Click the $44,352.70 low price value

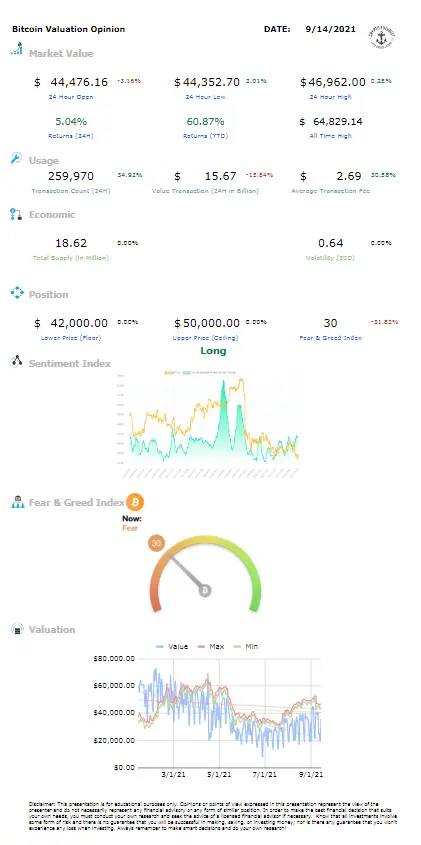click(x=206, y=82)
